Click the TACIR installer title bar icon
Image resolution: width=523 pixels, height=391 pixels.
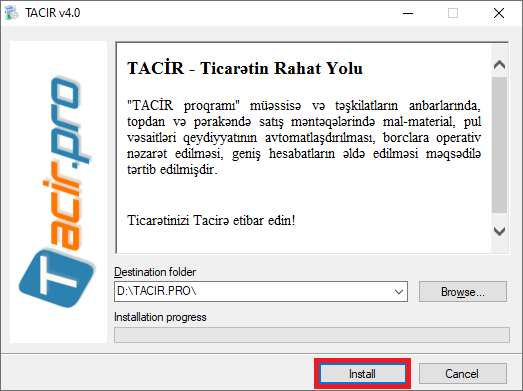12,13
